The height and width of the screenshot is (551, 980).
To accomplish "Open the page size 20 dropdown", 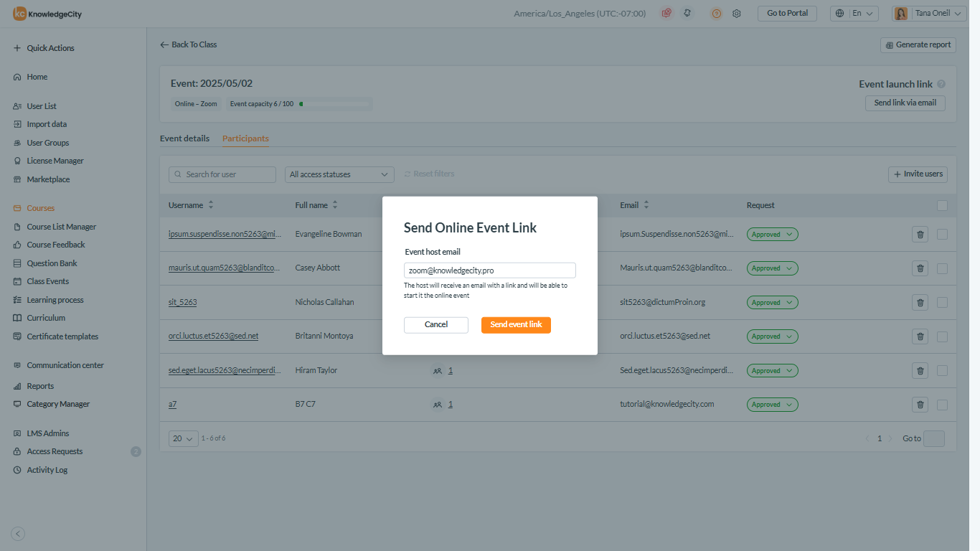I will (x=184, y=438).
